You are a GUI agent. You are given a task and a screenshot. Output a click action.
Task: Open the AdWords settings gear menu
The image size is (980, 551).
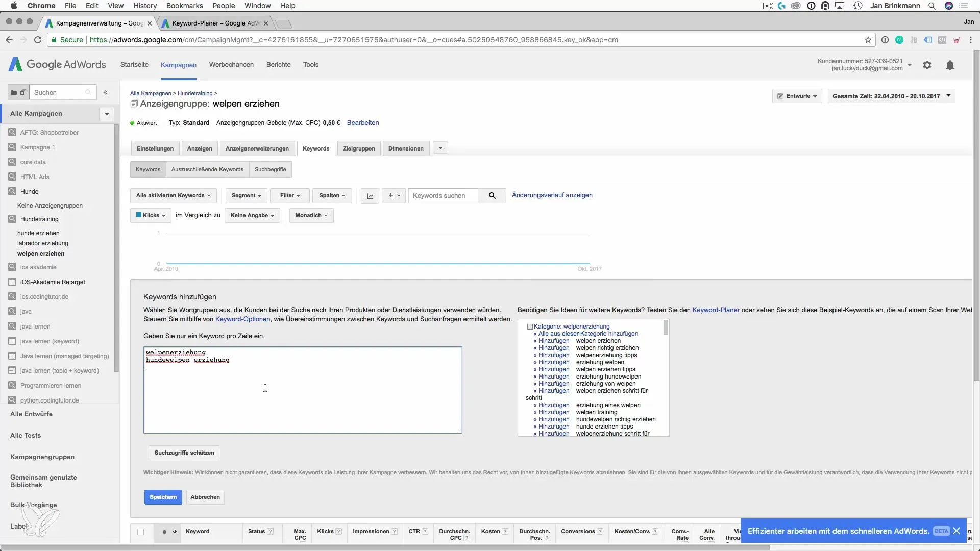(x=927, y=65)
